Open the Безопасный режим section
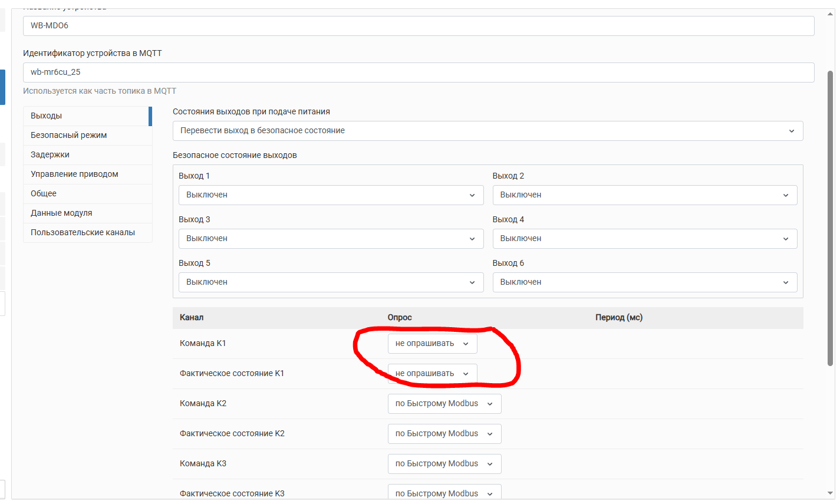This screenshot has height=504, width=840. tap(87, 136)
